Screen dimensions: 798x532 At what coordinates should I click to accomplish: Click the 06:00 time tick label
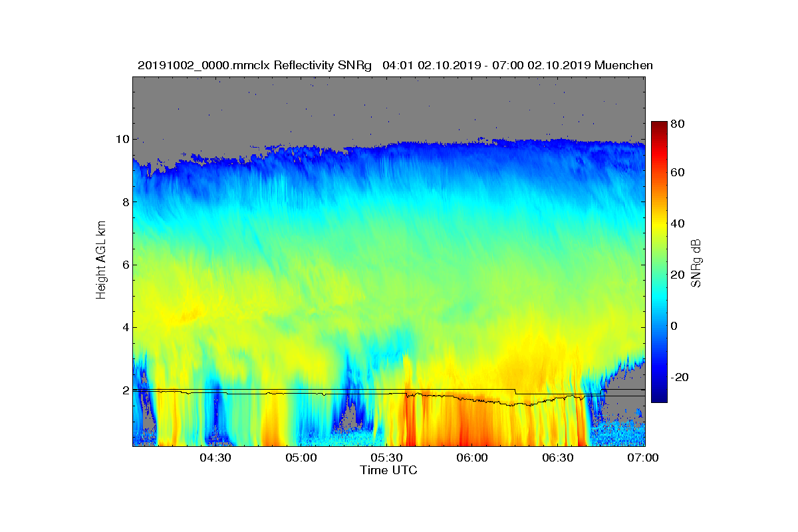pos(473,458)
